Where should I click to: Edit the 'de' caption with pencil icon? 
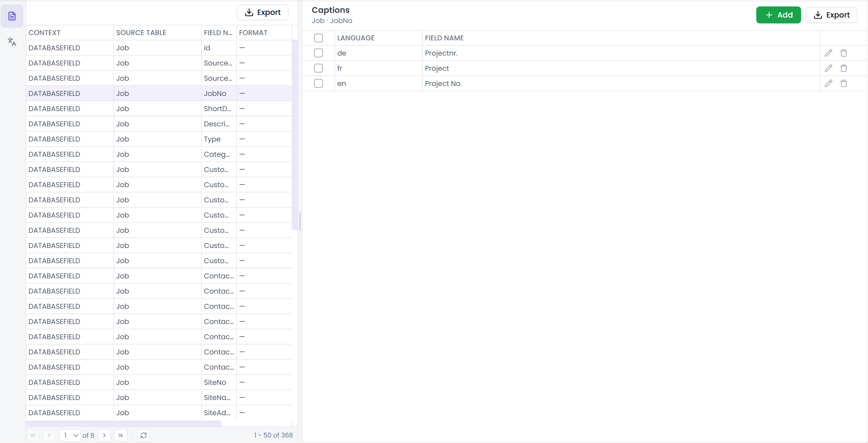(x=828, y=53)
